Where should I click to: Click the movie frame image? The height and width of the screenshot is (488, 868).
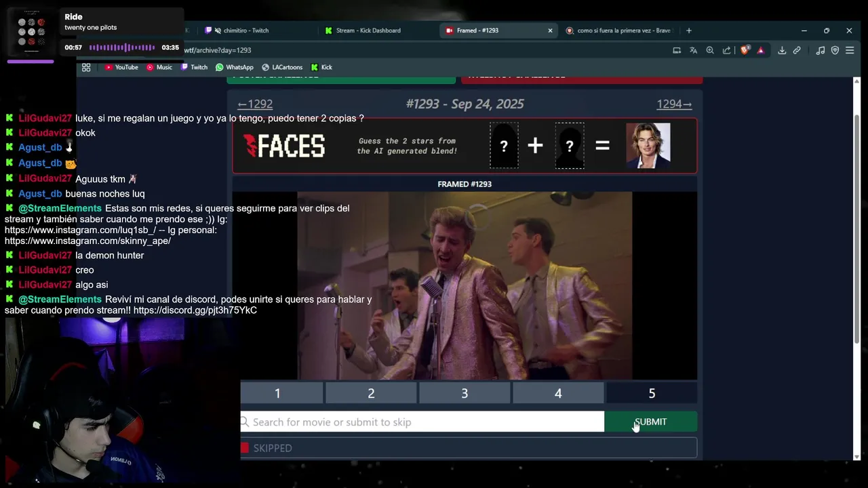click(465, 285)
